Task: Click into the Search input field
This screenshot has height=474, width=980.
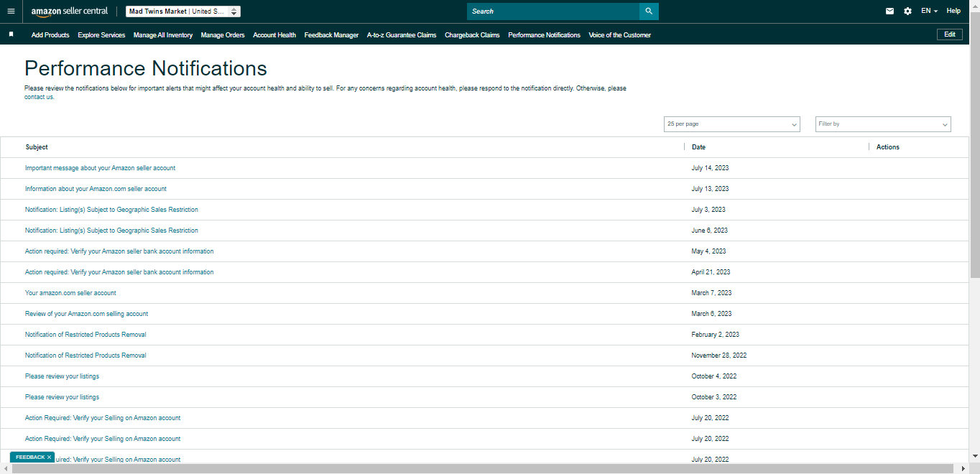Action: (x=553, y=11)
